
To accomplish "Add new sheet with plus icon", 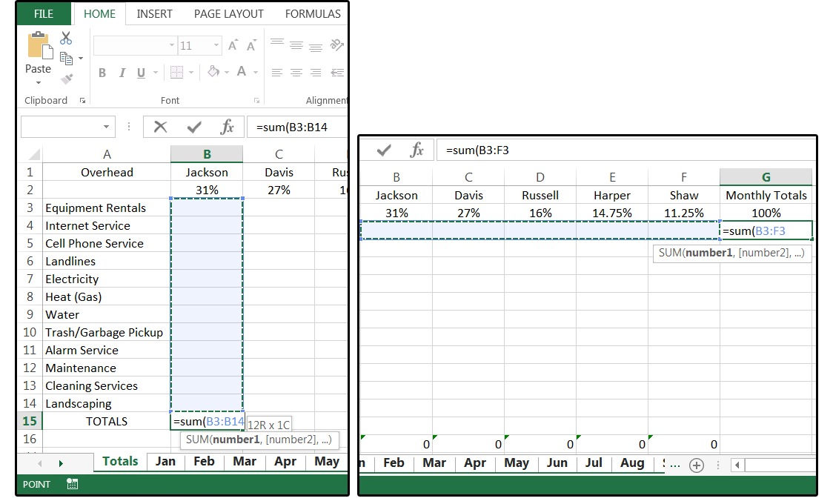I will click(697, 465).
